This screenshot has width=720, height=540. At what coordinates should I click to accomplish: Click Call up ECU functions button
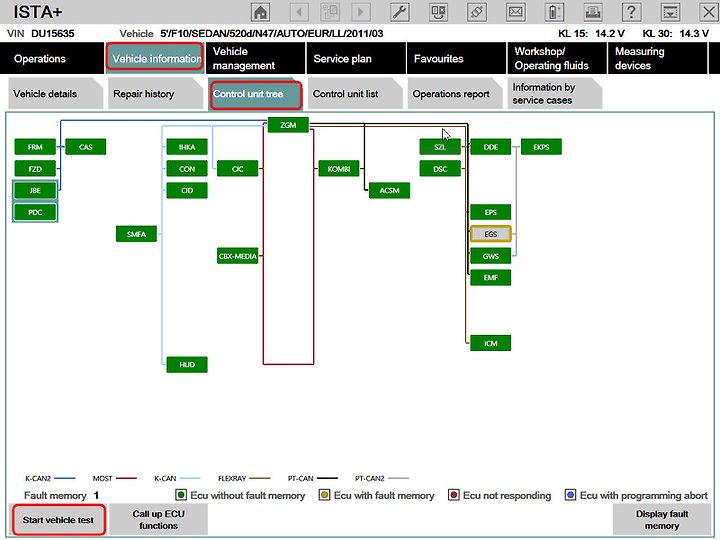point(158,520)
